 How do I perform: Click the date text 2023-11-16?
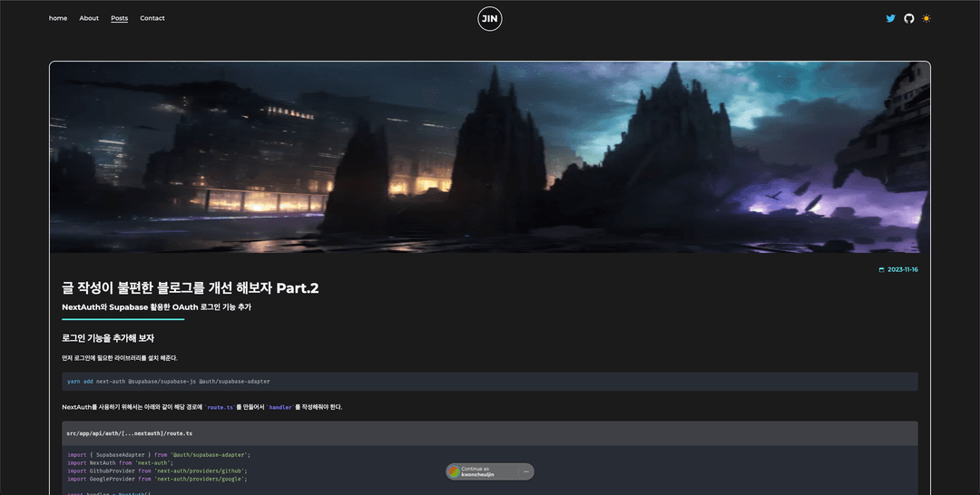903,269
